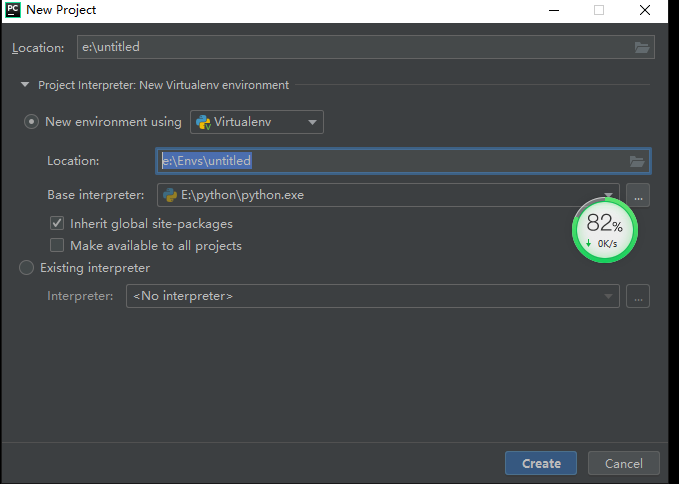The height and width of the screenshot is (484, 679).
Task: Browse folder for project Location field
Action: [x=642, y=47]
